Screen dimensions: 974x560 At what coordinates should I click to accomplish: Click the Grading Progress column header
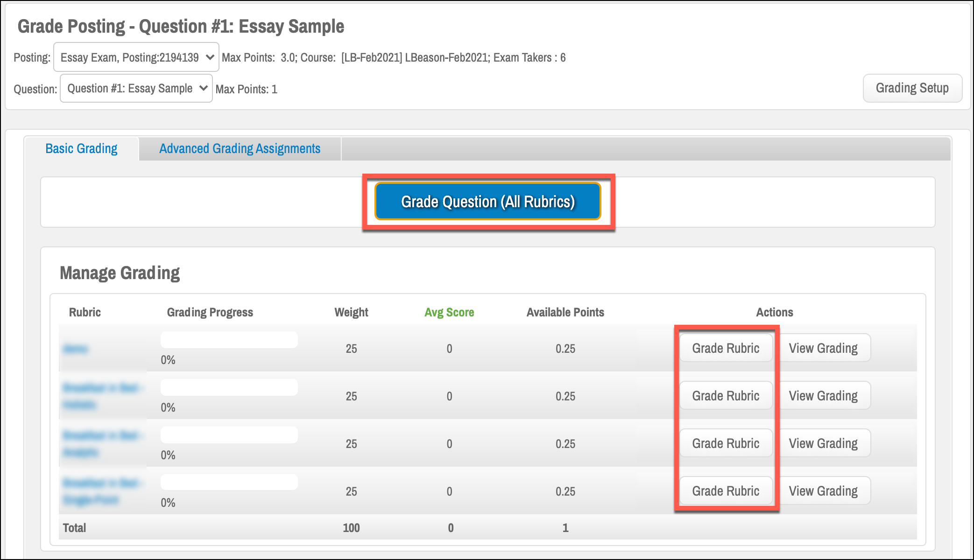210,312
